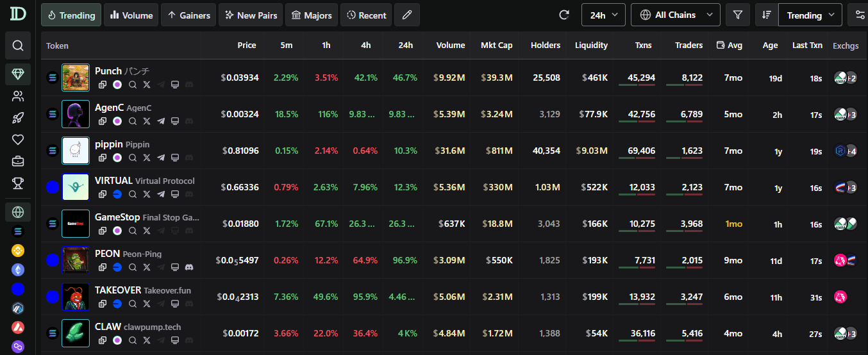Viewport: 868px width, 355px height.
Task: Copy address icon in Punch row
Action: coord(103,85)
